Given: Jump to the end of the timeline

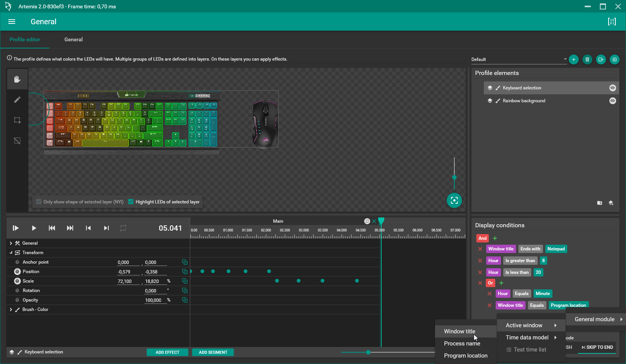Looking at the screenshot, I should coord(70,228).
